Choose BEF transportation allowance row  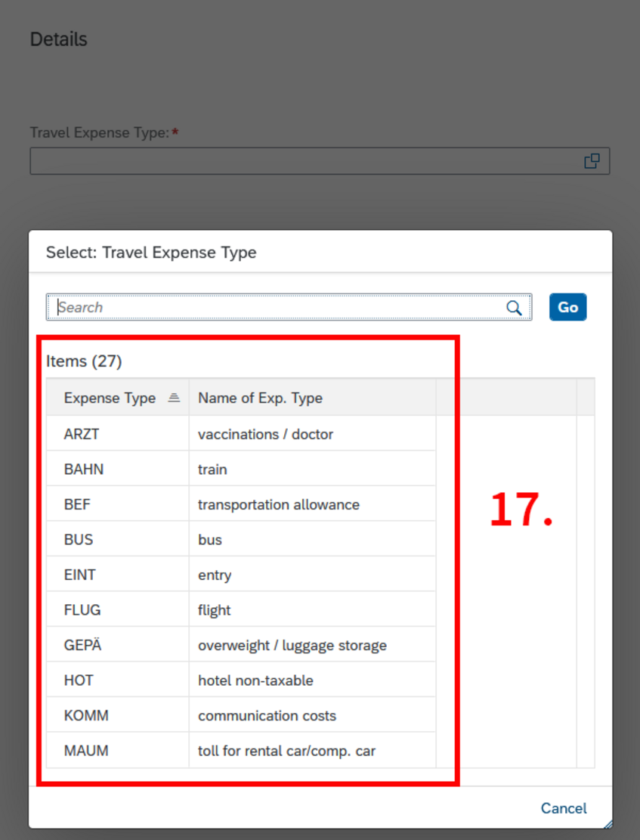tap(320, 504)
